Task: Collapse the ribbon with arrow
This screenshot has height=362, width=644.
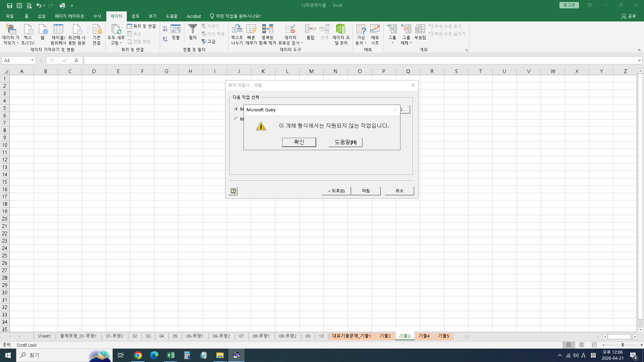Action: (639, 50)
